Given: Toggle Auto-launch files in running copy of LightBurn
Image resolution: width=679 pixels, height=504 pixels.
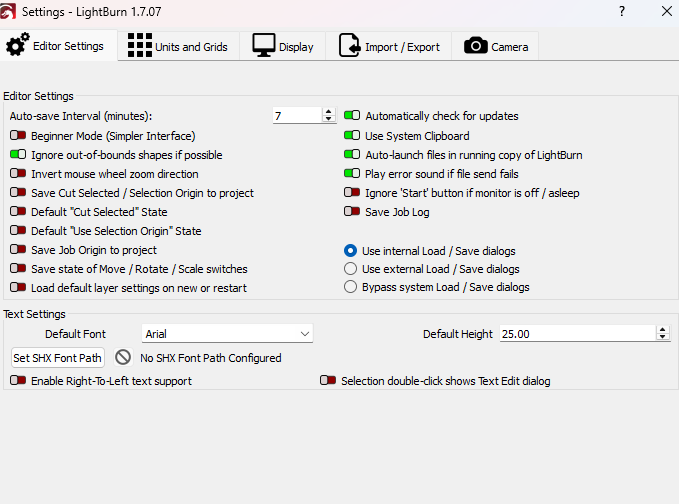Looking at the screenshot, I should (x=352, y=154).
